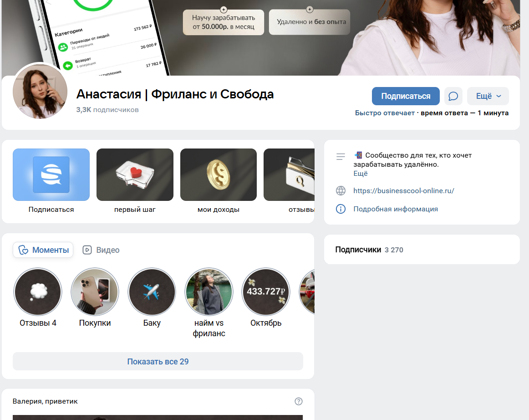Open the первый шаг heart thumbnail
This screenshot has height=420, width=529.
click(x=135, y=175)
